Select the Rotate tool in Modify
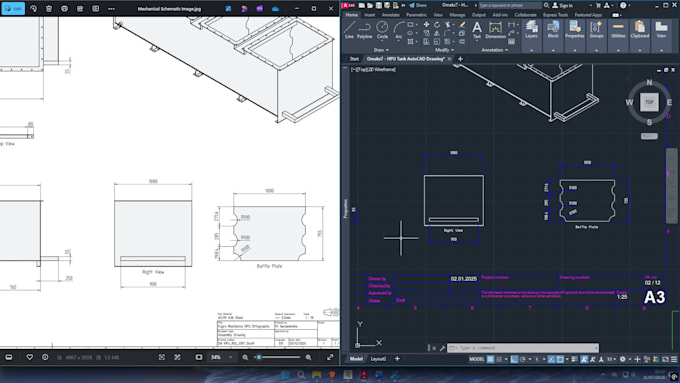Screen dimensions: 680x383 [x=437, y=25]
